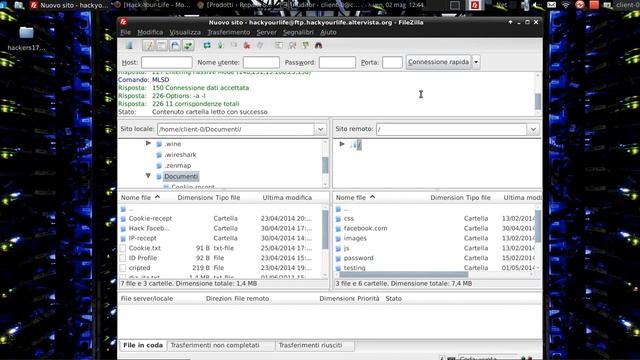Click the Password input field
Screen dimensions: 640x360
tap(337, 62)
